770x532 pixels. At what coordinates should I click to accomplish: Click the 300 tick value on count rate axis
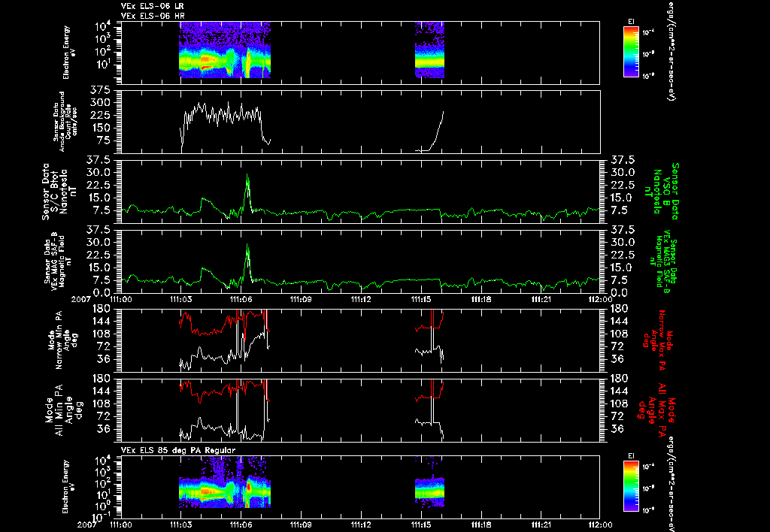[x=101, y=103]
